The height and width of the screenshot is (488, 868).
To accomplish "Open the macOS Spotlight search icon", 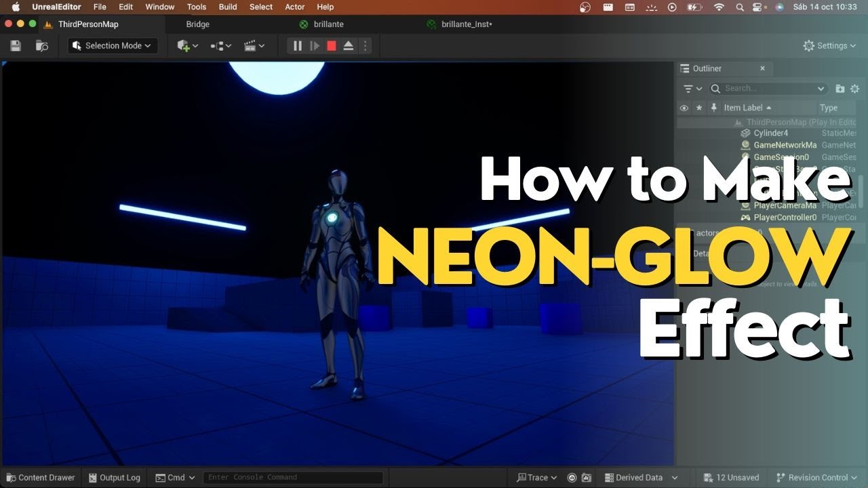I will tap(740, 7).
